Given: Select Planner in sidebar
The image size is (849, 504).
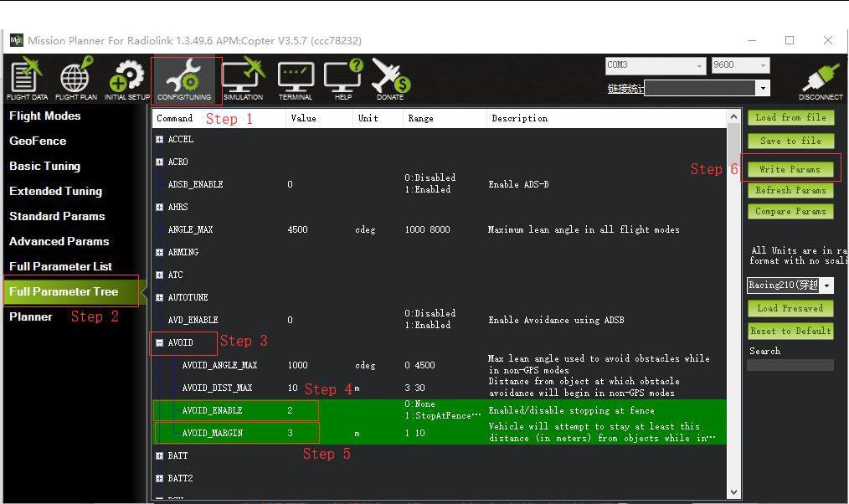Looking at the screenshot, I should pos(31,316).
